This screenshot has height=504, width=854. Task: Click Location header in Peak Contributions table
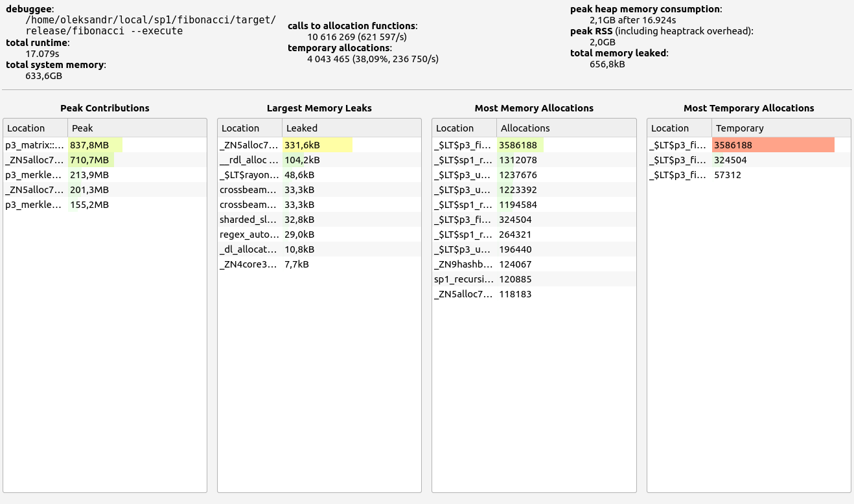tap(36, 128)
